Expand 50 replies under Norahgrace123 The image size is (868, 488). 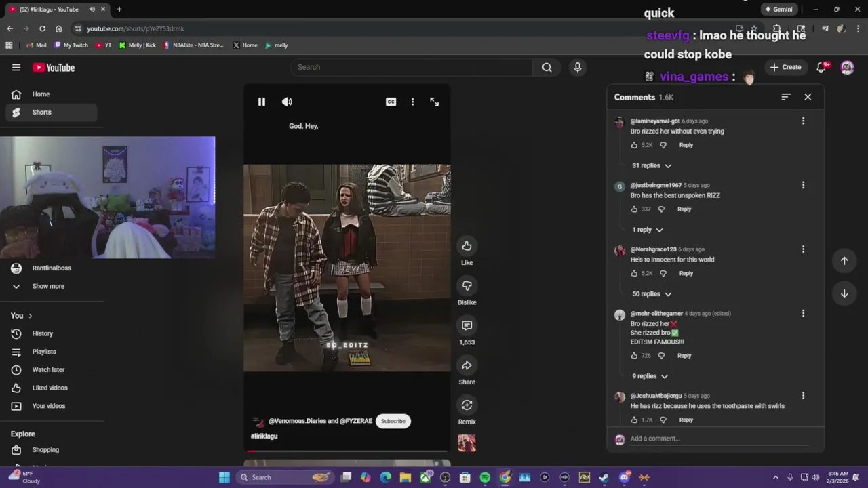tap(652, 293)
